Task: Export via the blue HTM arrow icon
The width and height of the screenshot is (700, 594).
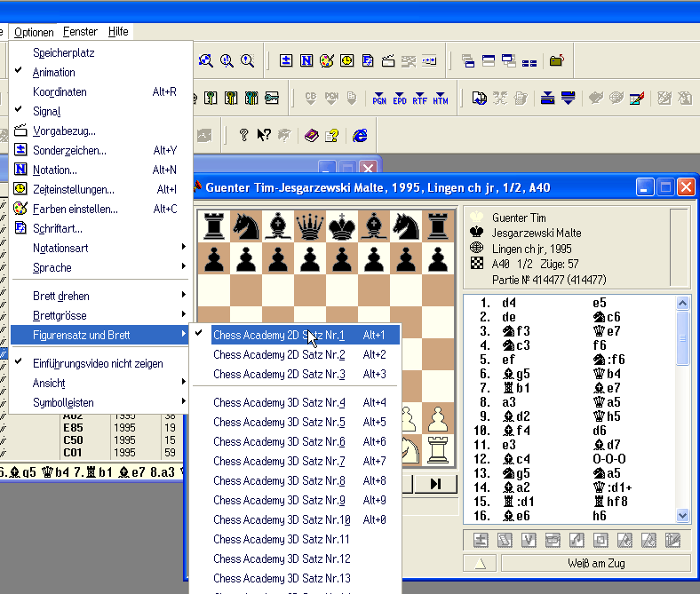Action: coord(441,99)
